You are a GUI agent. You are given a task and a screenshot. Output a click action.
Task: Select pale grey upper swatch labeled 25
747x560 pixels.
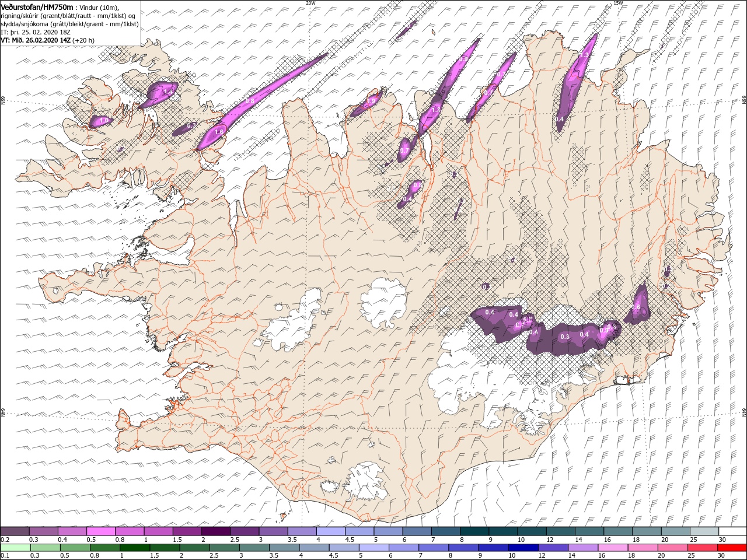tap(704, 531)
